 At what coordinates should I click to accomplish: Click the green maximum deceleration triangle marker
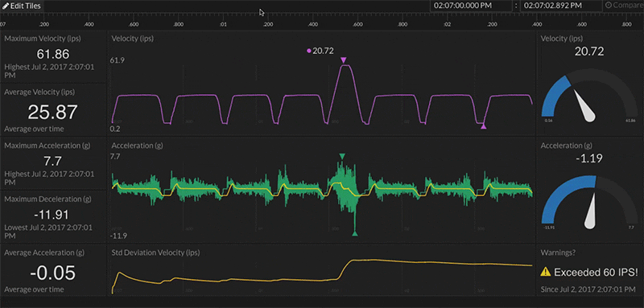pyautogui.click(x=355, y=233)
